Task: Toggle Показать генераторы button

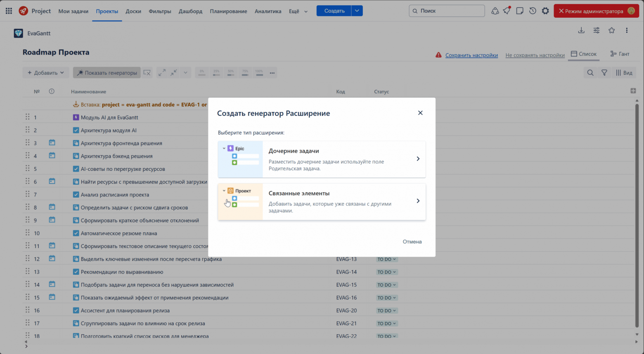Action: pyautogui.click(x=107, y=73)
